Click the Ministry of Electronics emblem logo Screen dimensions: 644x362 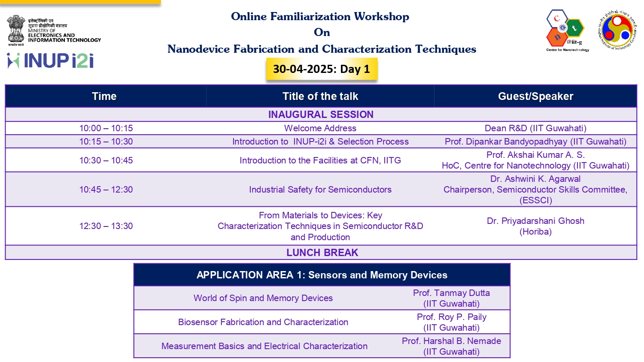pos(16,30)
